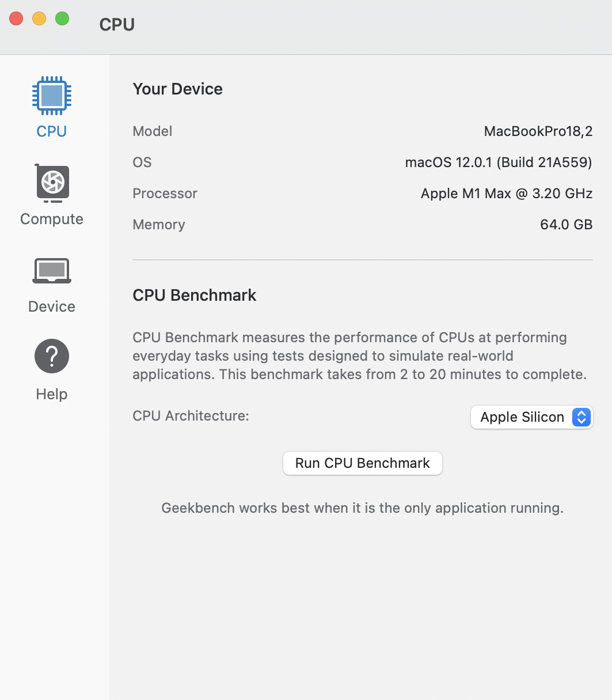Click the CPU Architecture label
612x700 pixels.
pyautogui.click(x=191, y=416)
